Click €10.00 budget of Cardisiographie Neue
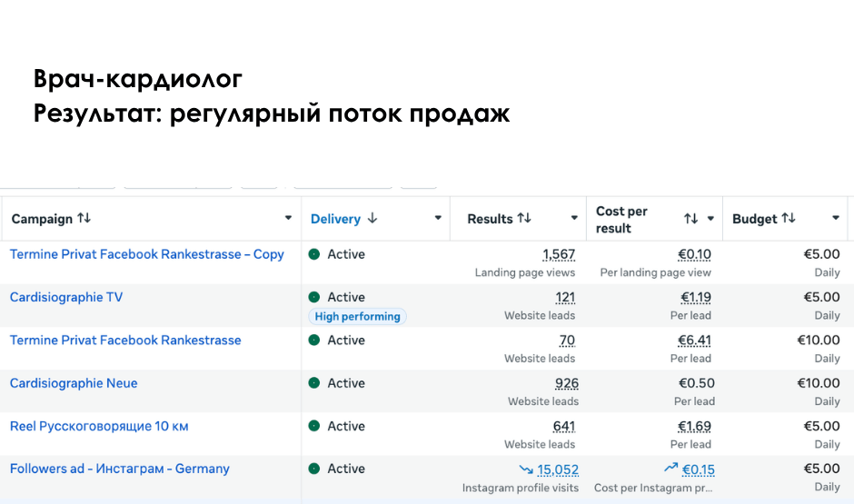Viewport: 854px width, 504px height. (x=819, y=383)
